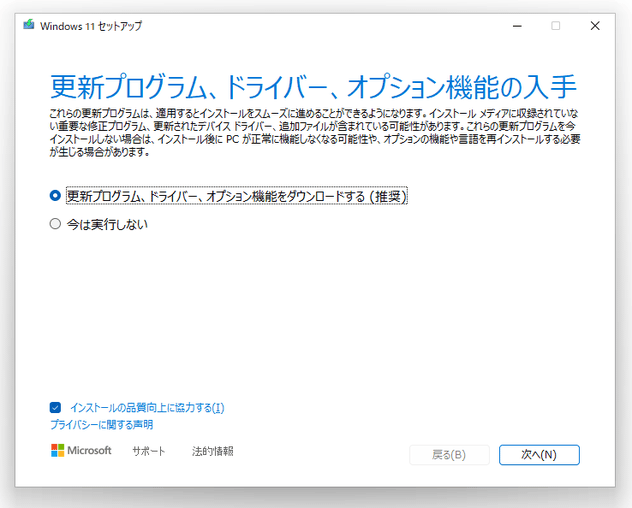The height and width of the screenshot is (508, 632).
Task: Click the description paragraph beginning これらの更新プログラムは
Action: coord(315,133)
